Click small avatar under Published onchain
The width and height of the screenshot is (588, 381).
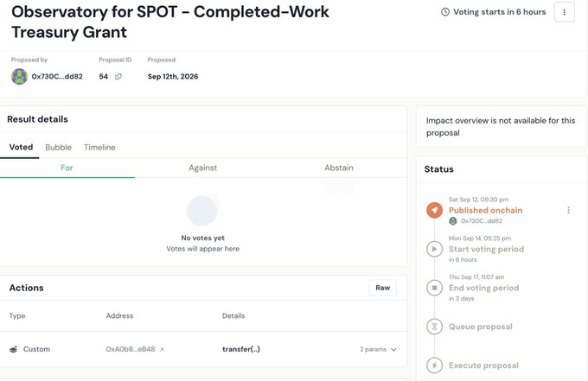[x=453, y=221]
